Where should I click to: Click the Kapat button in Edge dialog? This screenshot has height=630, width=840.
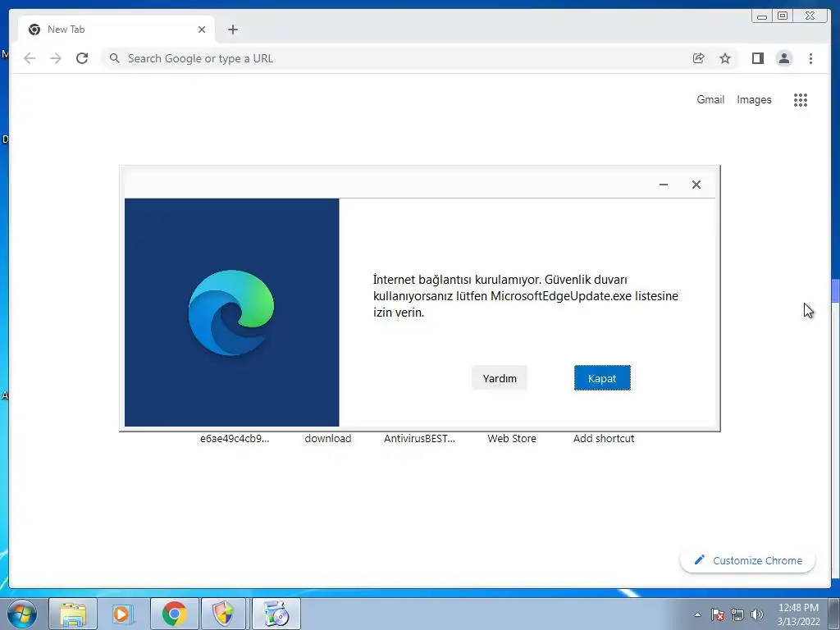(602, 378)
